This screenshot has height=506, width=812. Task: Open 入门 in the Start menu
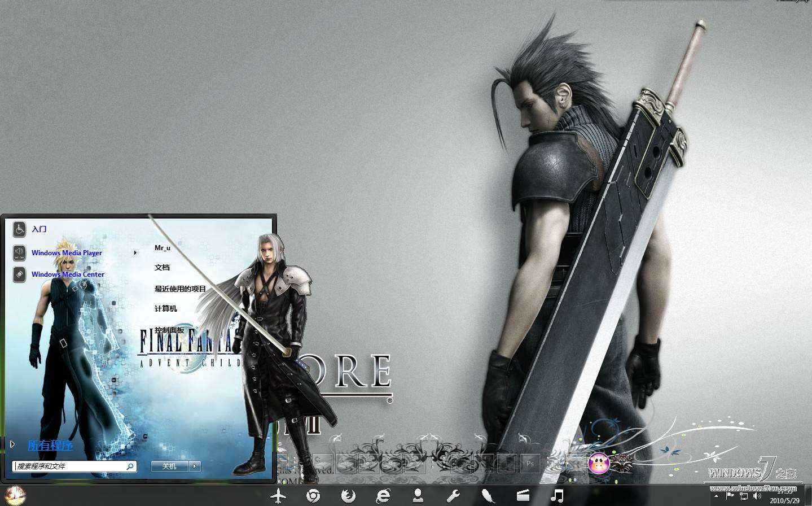(39, 229)
